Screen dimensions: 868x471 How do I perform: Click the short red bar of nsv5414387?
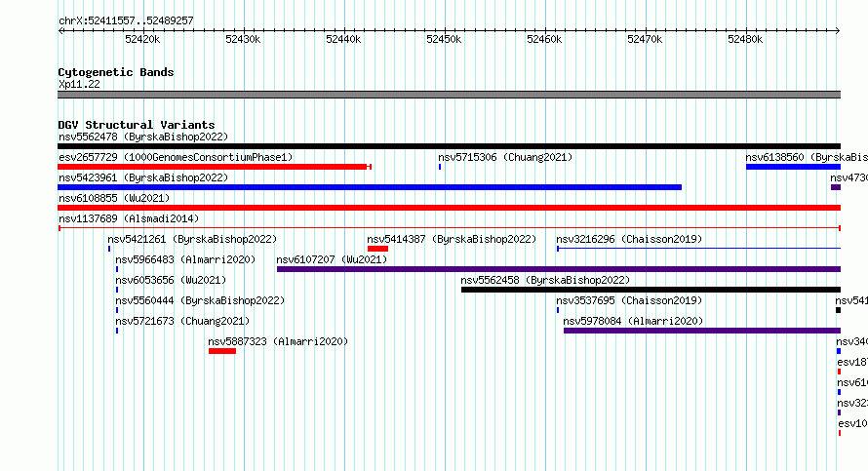coord(377,249)
